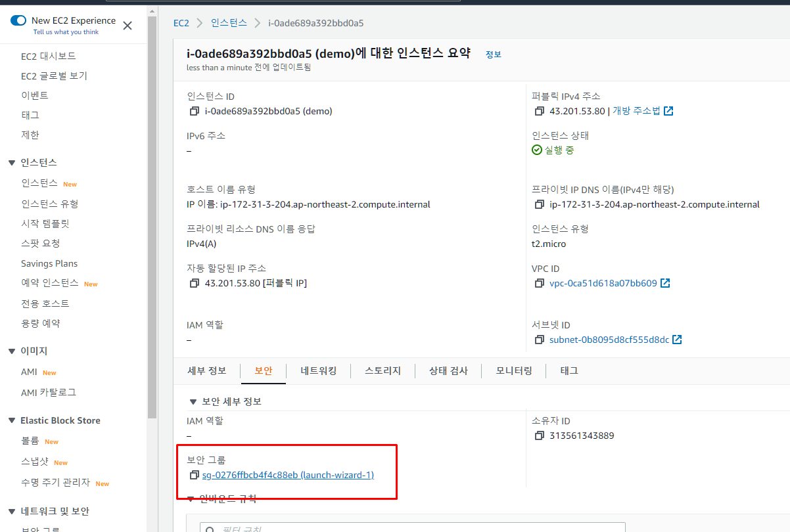790x532 pixels.
Task: Collapse the Elastic Block Store section
Action: click(x=11, y=420)
